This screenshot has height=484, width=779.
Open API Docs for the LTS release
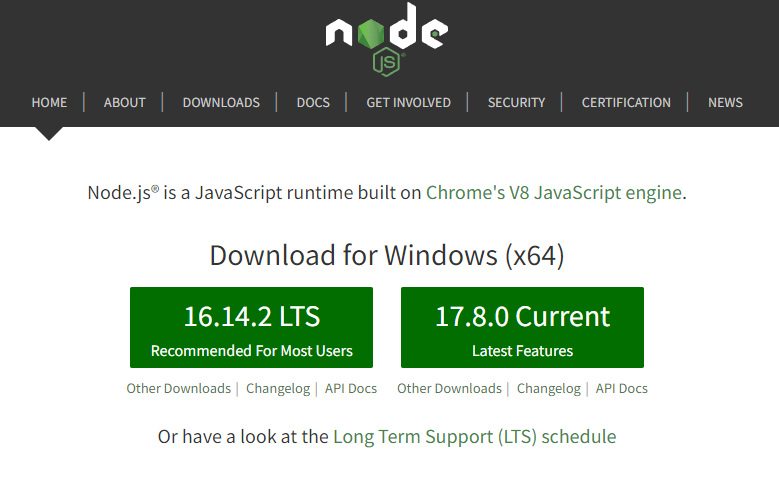pos(351,388)
